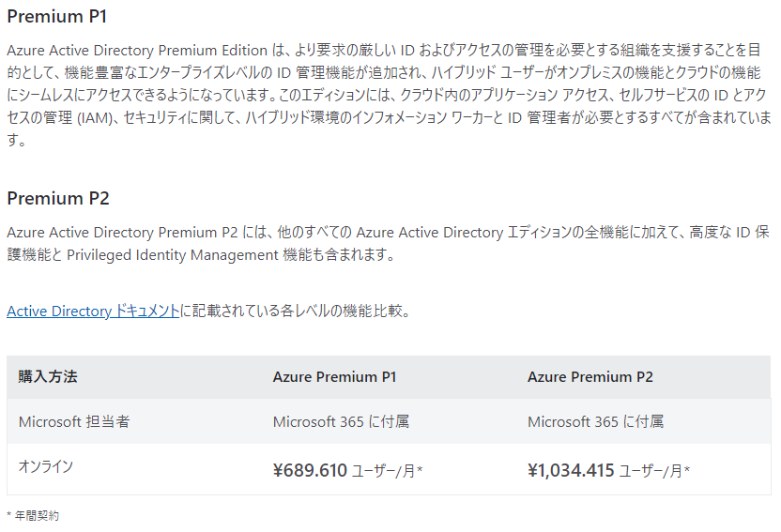Click the Premium P1 description paragraph
This screenshot has width=781, height=532.
coord(389,95)
